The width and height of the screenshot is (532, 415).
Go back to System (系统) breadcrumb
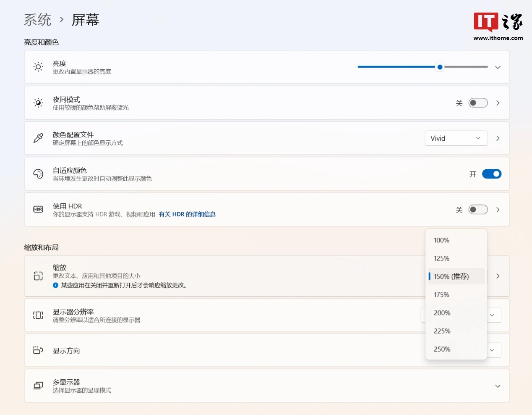pos(37,20)
